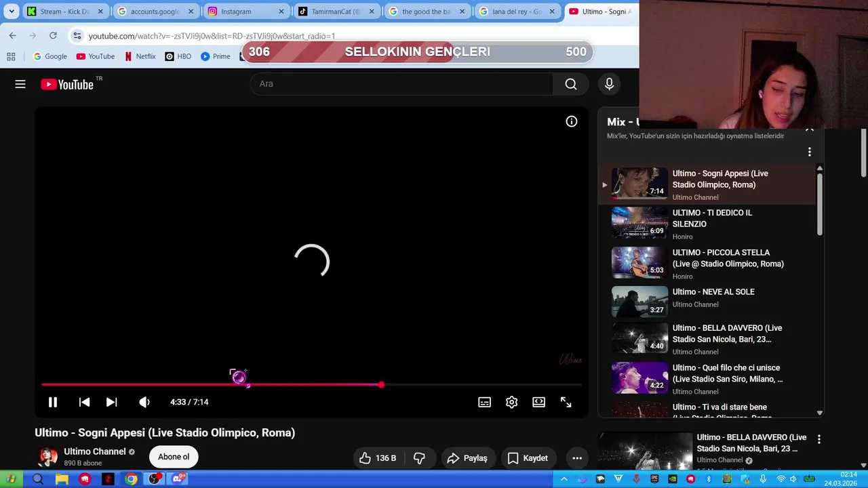868x488 pixels.
Task: Mute the video volume
Action: [x=144, y=402]
